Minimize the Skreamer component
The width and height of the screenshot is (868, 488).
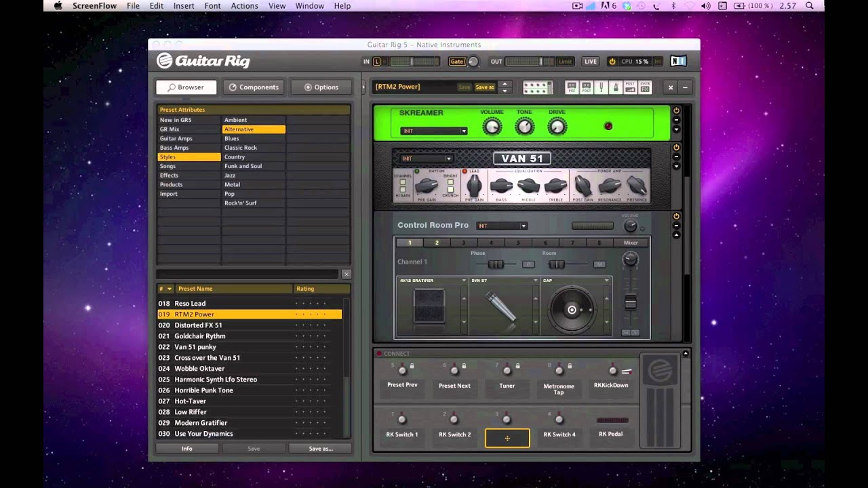coord(676,120)
